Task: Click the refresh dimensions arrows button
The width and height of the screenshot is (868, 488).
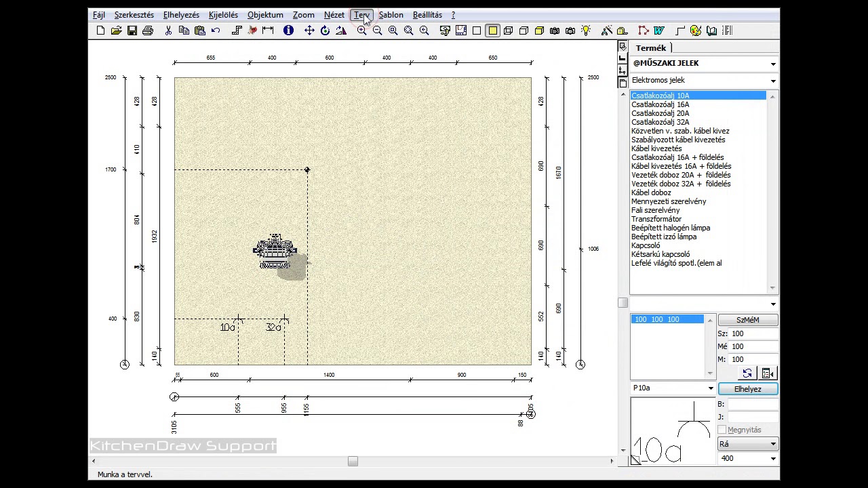Action: pyautogui.click(x=747, y=373)
